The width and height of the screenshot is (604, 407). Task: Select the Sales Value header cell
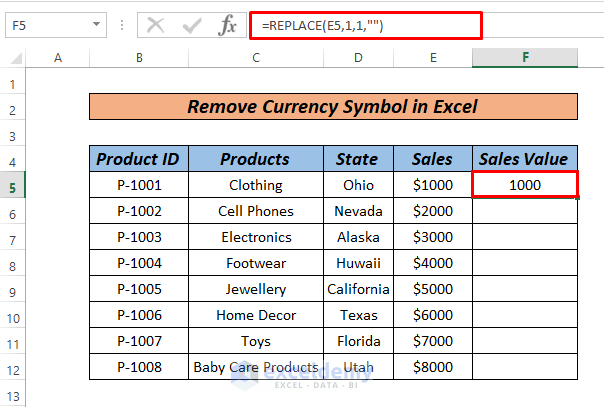pyautogui.click(x=525, y=159)
